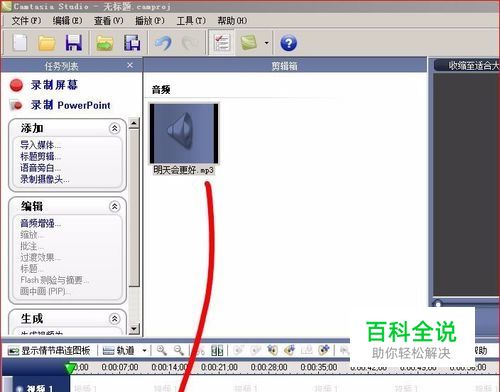The width and height of the screenshot is (500, 392).
Task: Click 录制摄像头... link
Action: [x=45, y=179]
